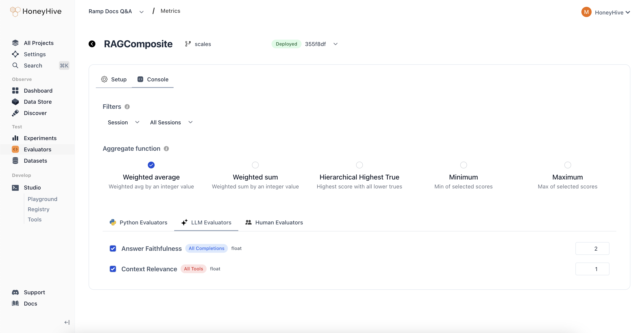644x333 pixels.
Task: Click the scales branch icon
Action: click(x=188, y=44)
